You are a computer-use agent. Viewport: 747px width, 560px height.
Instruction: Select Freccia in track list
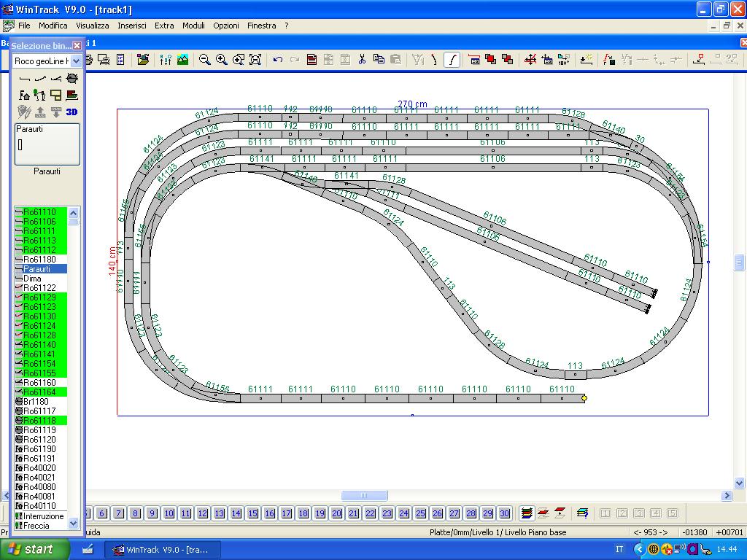tap(41, 526)
